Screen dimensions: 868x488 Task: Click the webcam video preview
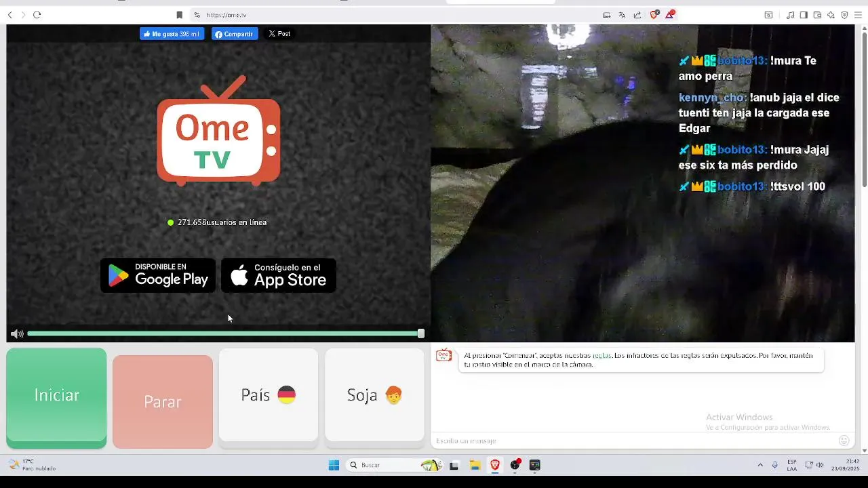[643, 183]
